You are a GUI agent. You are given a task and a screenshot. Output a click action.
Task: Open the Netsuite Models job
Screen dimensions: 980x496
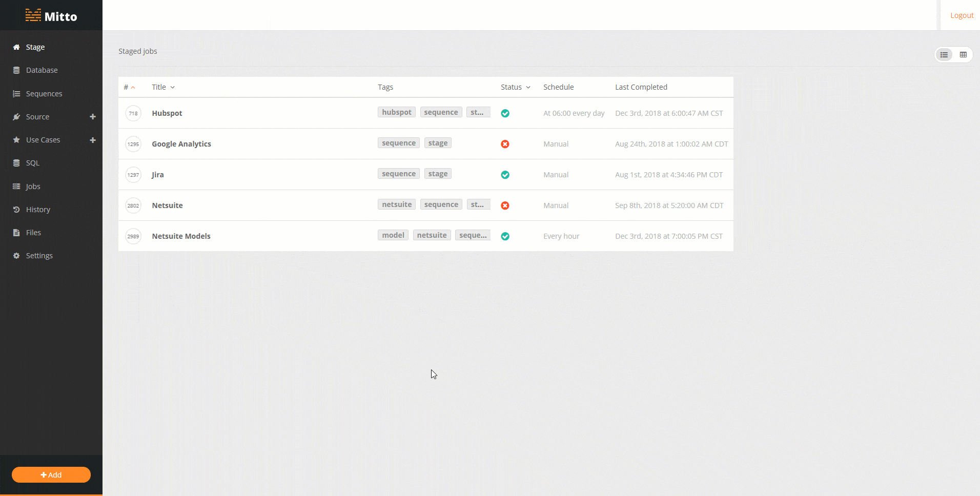coord(181,236)
